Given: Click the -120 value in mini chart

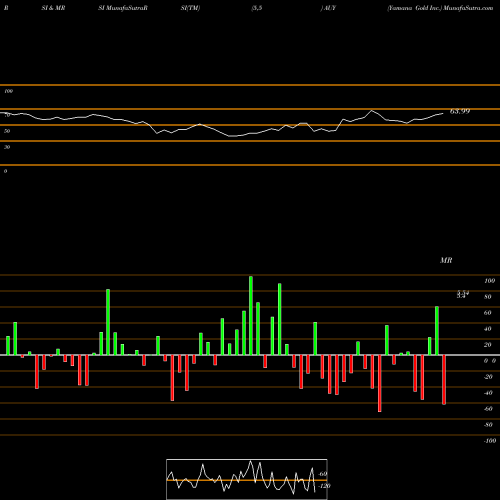Looking at the screenshot, I should 324,486.
